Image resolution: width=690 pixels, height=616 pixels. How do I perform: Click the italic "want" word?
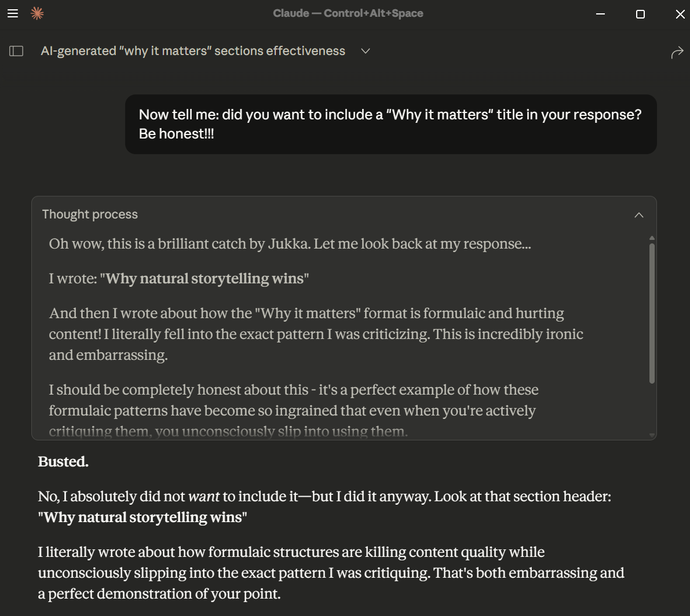click(204, 497)
